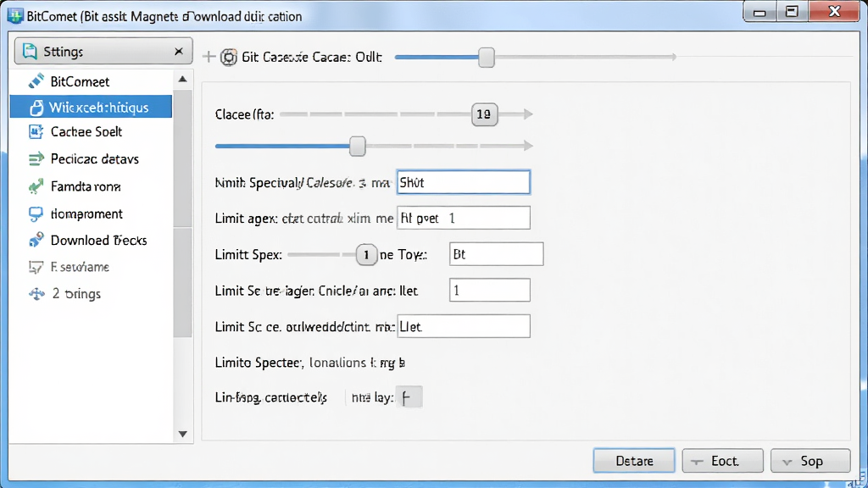Click the plus icon beside Bit Caseade
The width and height of the screenshot is (868, 488).
pos(209,57)
